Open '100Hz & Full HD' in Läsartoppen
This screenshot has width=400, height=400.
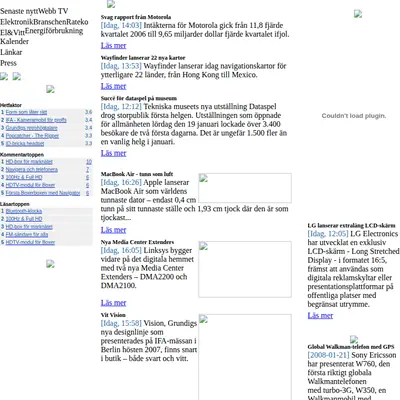[24, 219]
